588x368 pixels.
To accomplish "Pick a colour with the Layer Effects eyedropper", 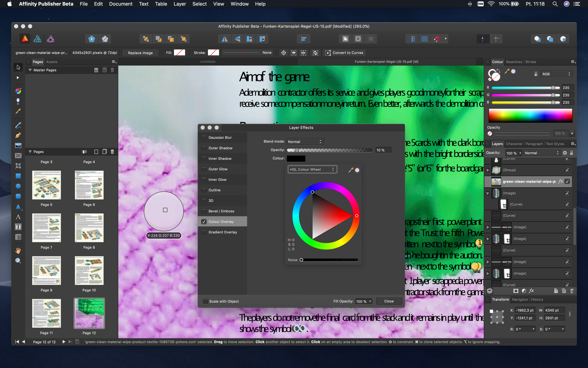I will pos(351,170).
